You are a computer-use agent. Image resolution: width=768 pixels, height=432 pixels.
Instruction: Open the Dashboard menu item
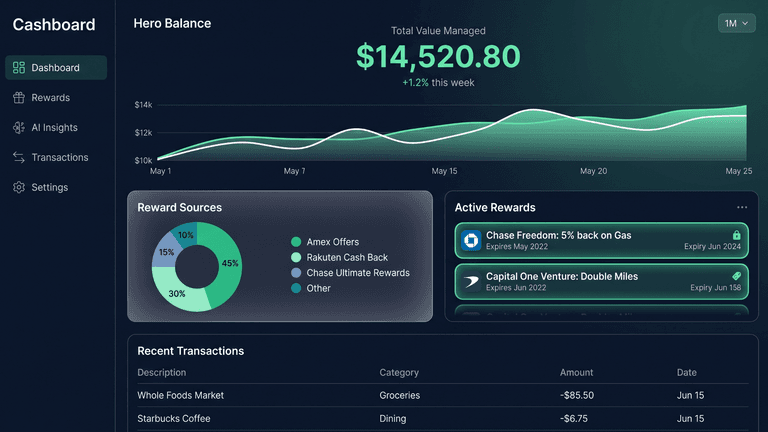pos(56,68)
